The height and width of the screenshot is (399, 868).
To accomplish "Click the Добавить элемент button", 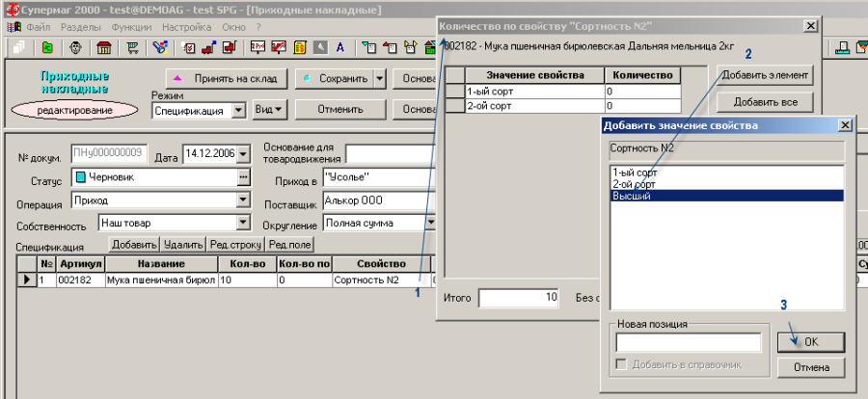I will (765, 75).
